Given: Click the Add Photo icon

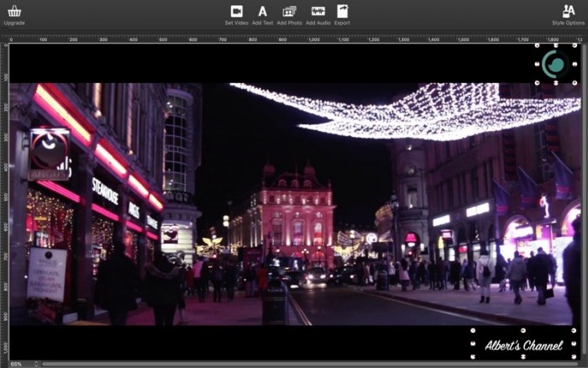Looking at the screenshot, I should click(x=289, y=12).
